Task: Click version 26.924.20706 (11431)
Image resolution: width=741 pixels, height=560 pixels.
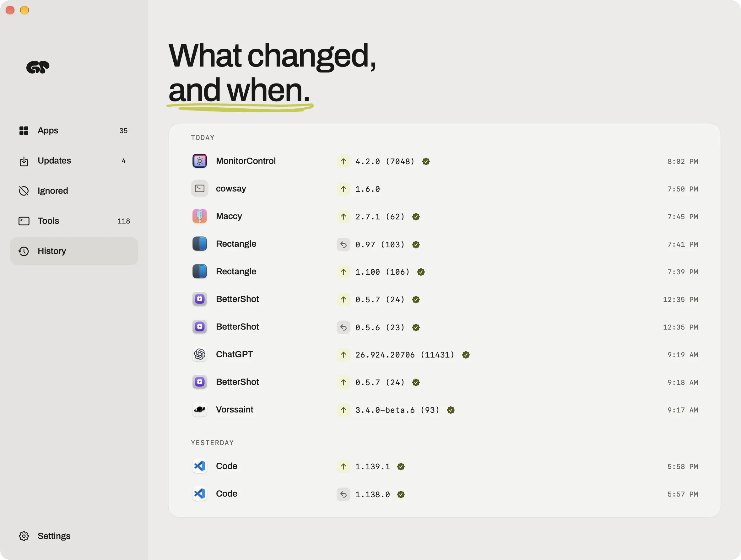Action: point(405,355)
